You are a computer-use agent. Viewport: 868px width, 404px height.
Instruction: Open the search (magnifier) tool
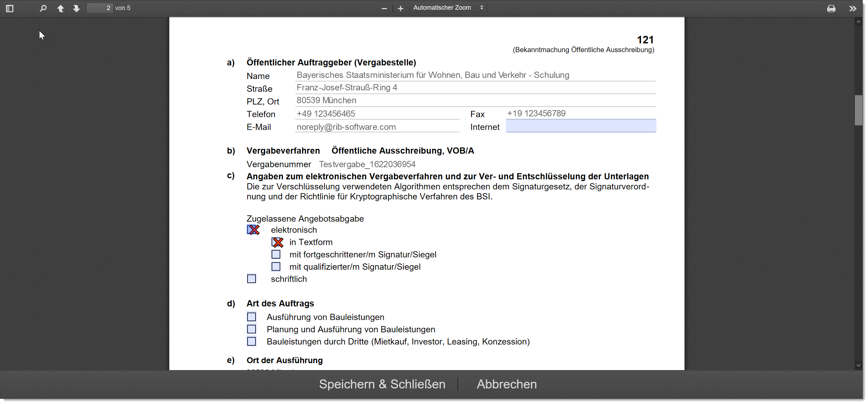43,8
